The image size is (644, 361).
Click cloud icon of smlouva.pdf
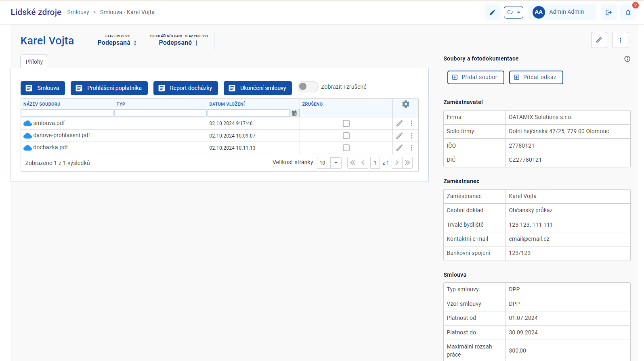[27, 123]
